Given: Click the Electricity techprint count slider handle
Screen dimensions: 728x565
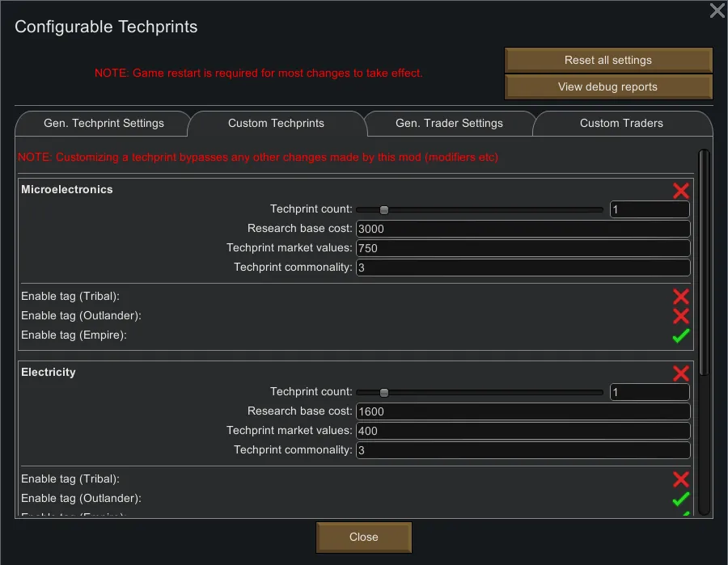Looking at the screenshot, I should (x=384, y=393).
